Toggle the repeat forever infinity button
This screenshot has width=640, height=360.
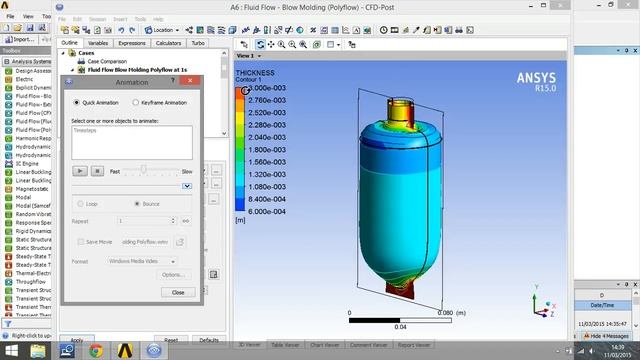pos(186,221)
